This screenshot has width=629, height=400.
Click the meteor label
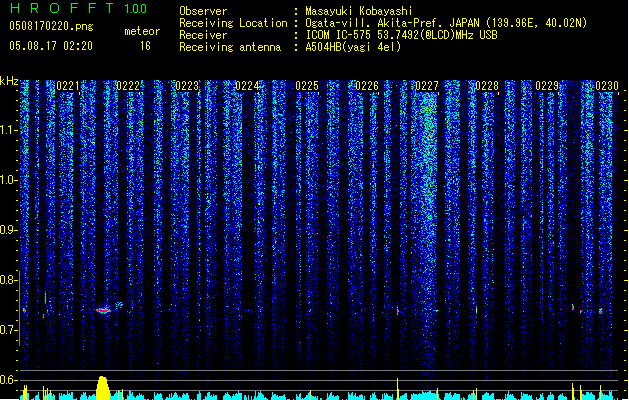pos(142,31)
